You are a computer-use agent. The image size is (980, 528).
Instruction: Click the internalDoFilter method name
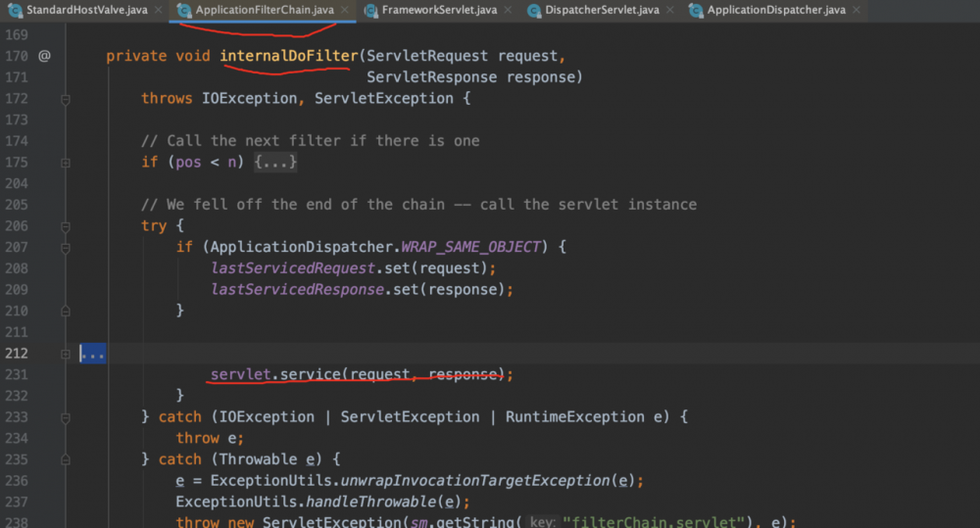289,56
